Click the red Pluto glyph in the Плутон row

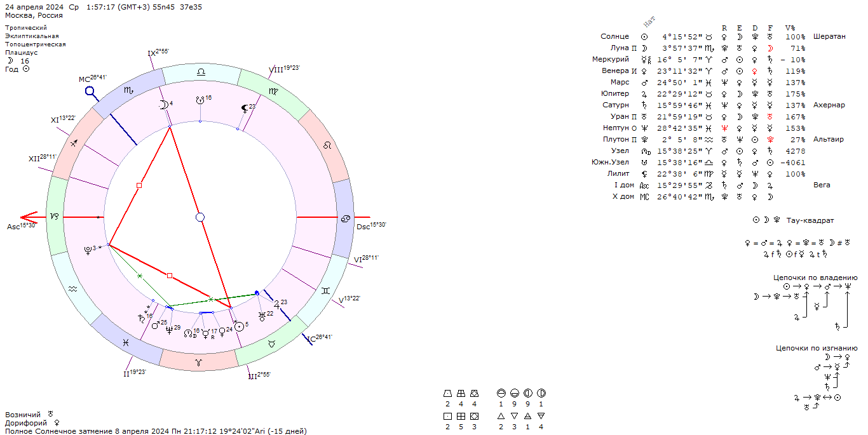tap(770, 139)
